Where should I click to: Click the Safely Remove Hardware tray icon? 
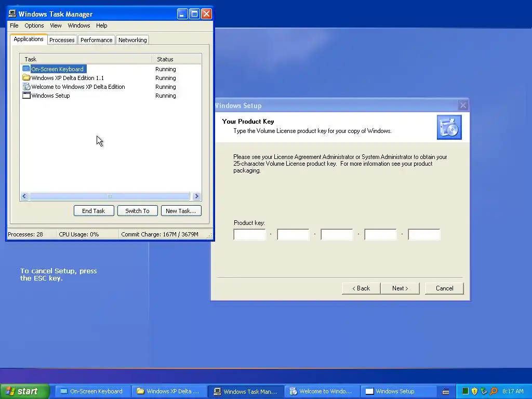click(x=484, y=391)
